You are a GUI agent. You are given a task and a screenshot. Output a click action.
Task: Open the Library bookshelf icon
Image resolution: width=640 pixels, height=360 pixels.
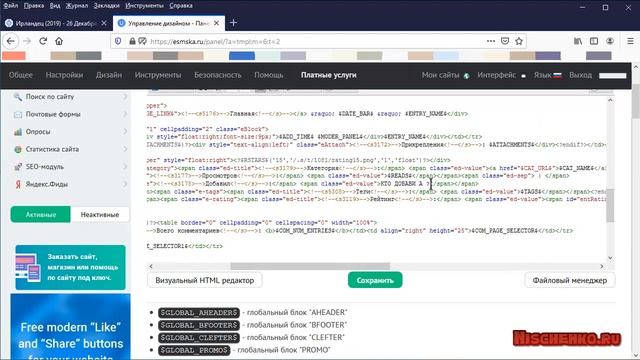(x=578, y=41)
